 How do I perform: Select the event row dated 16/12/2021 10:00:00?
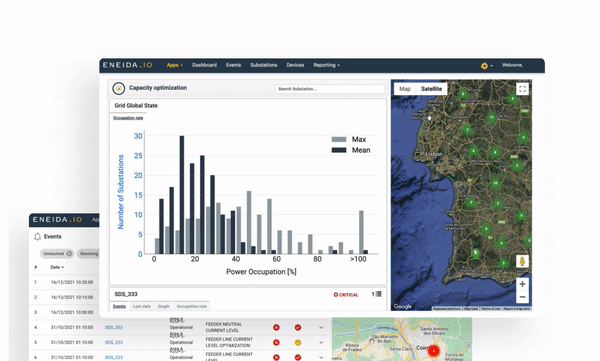pyautogui.click(x=64, y=312)
